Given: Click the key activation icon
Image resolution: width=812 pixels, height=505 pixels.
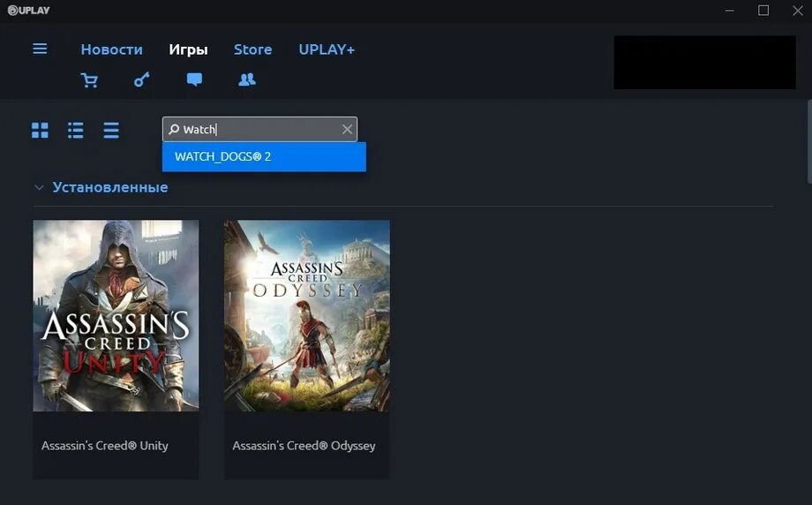Looking at the screenshot, I should pyautogui.click(x=141, y=79).
